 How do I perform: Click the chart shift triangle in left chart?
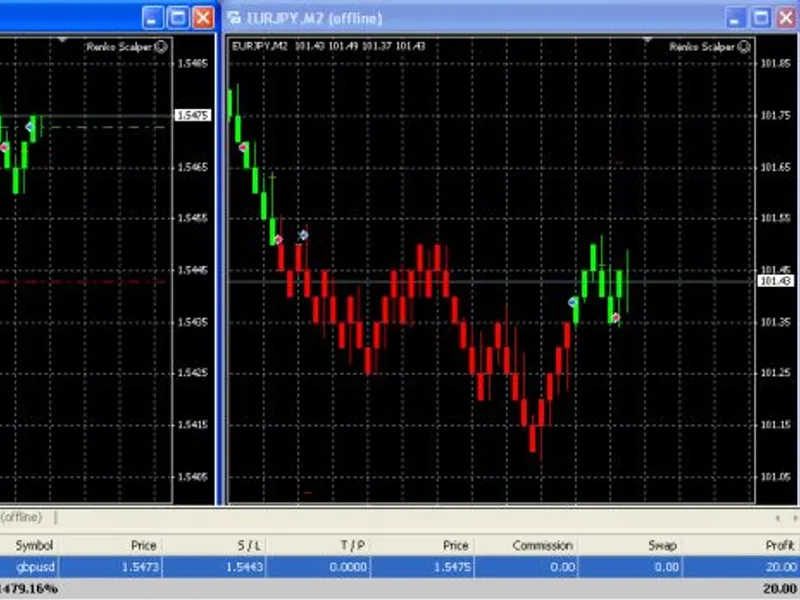63,39
